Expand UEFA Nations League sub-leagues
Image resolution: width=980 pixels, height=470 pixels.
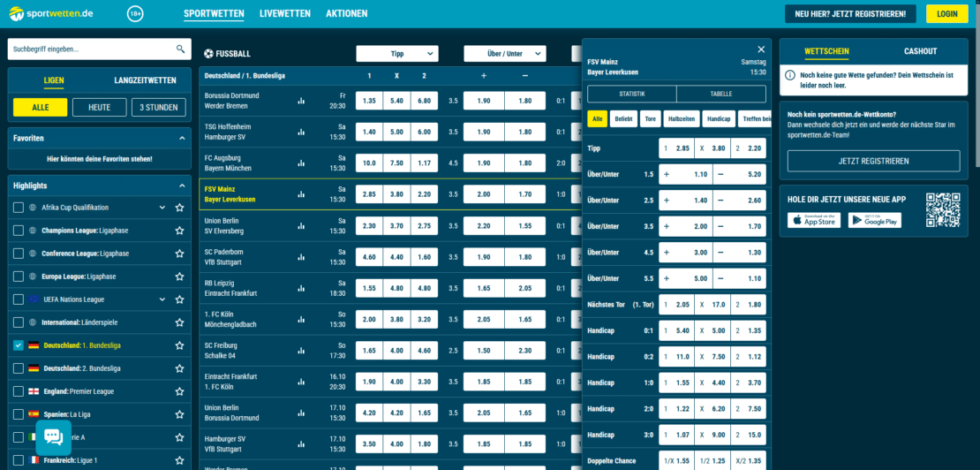coord(162,299)
